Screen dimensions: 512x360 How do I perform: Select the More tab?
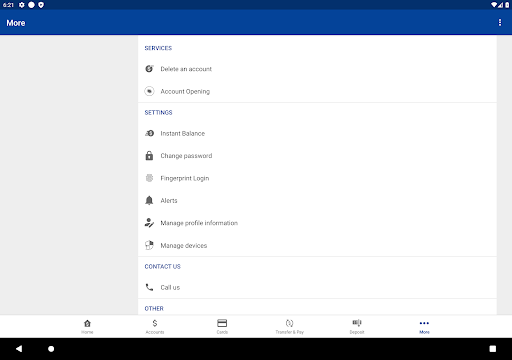[x=424, y=326]
